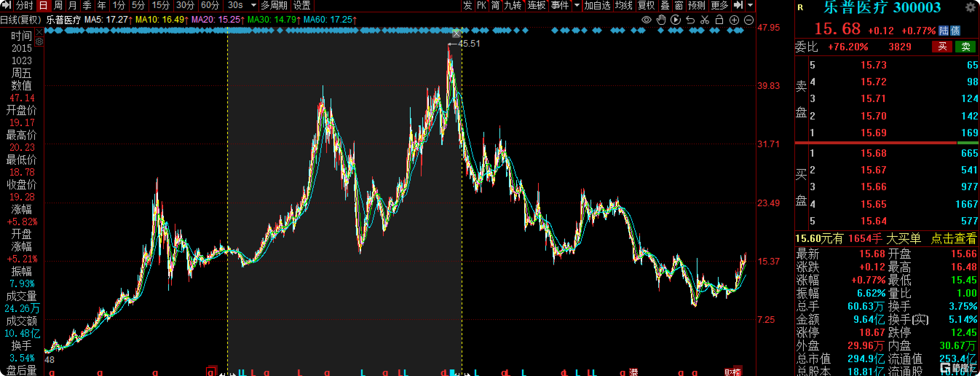Open quote panel settings gear

pos(970,7)
